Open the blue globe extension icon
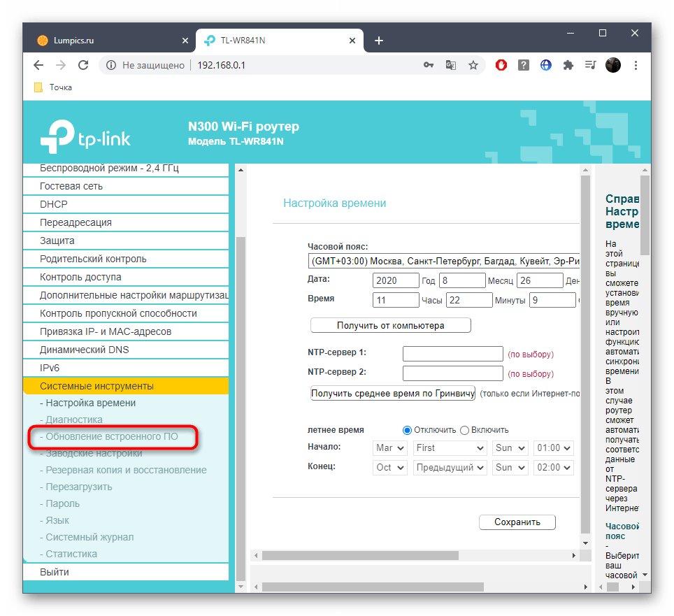 [x=546, y=65]
